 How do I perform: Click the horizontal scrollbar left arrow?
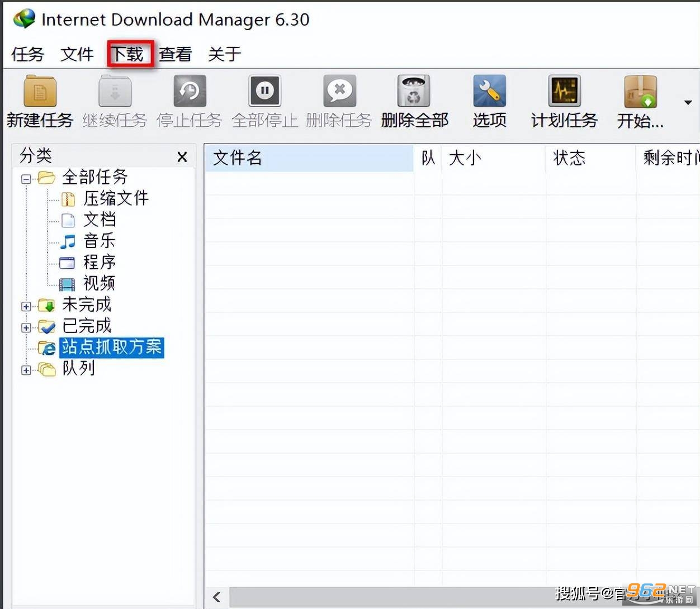(x=217, y=597)
